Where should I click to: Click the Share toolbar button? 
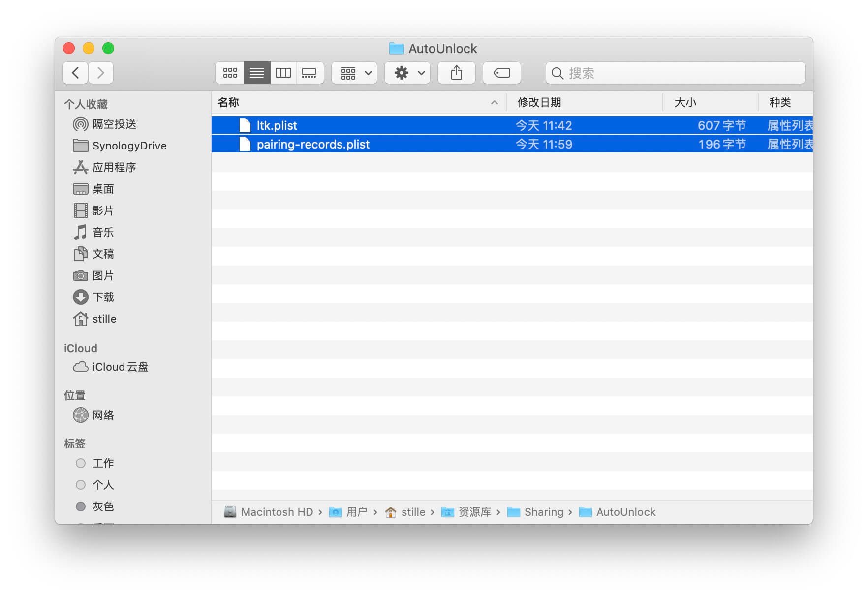(x=457, y=73)
